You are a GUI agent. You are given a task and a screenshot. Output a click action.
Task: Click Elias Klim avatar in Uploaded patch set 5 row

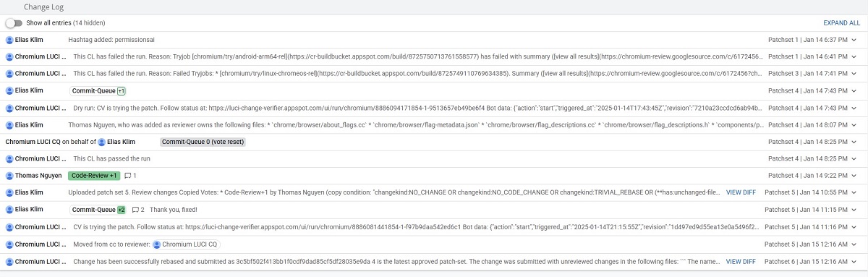(9, 192)
